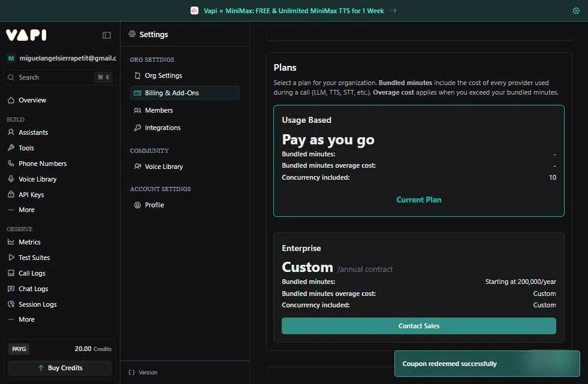Open the Overview page
The width and height of the screenshot is (588, 384).
[32, 100]
